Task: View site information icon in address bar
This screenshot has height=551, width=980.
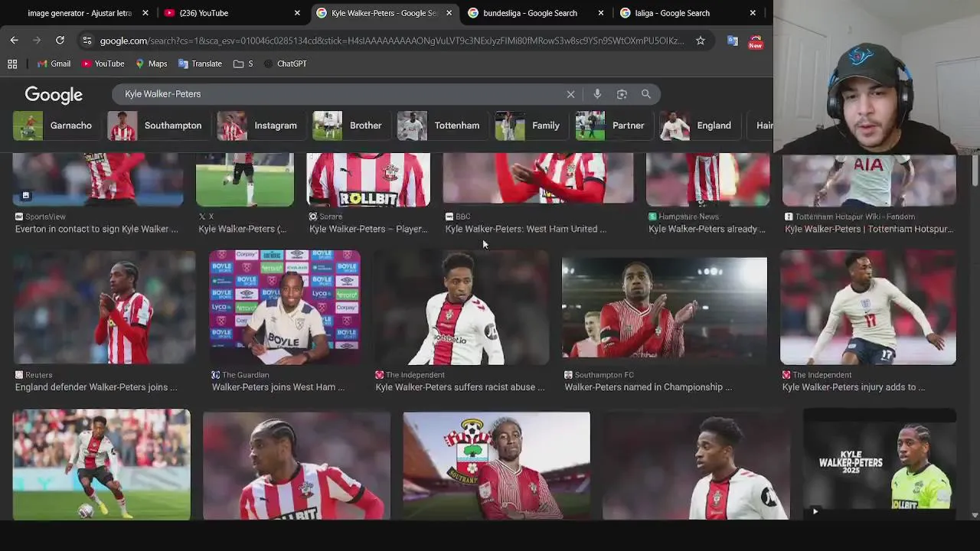Action: point(87,41)
